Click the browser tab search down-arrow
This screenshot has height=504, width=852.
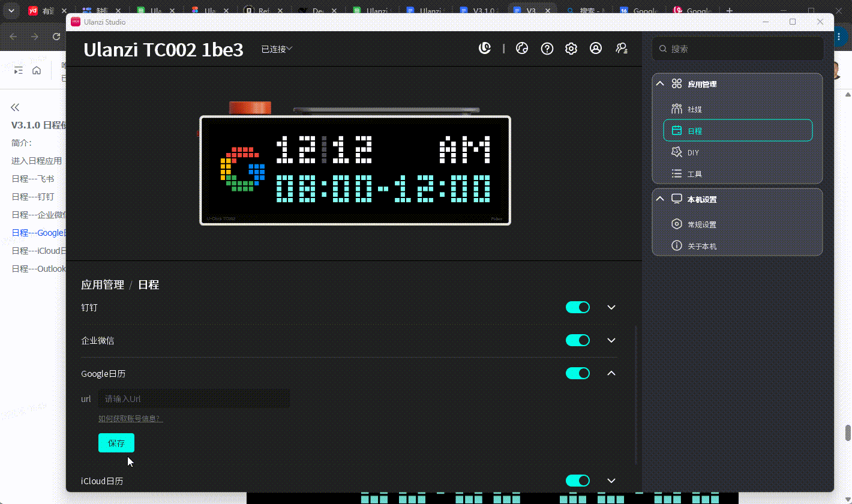(x=11, y=11)
